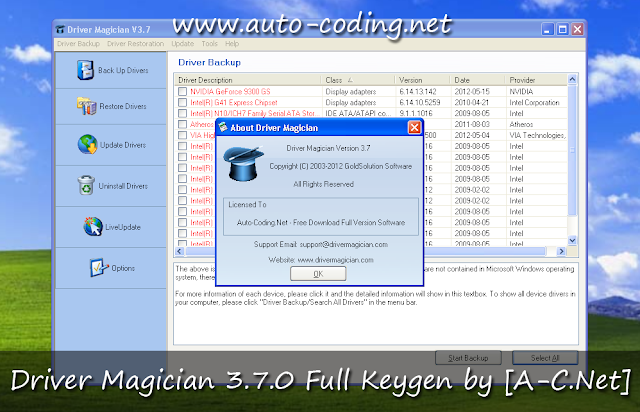The image size is (640, 412).
Task: Click the driver list scroll up arrow
Action: pyautogui.click(x=572, y=79)
